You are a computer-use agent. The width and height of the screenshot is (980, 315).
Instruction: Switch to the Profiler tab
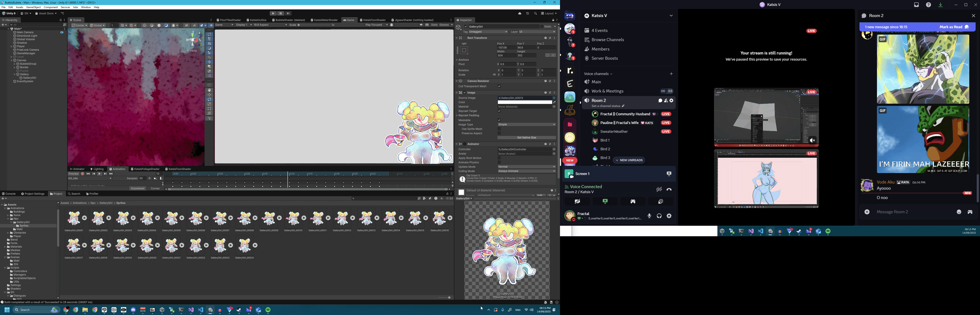[92, 194]
